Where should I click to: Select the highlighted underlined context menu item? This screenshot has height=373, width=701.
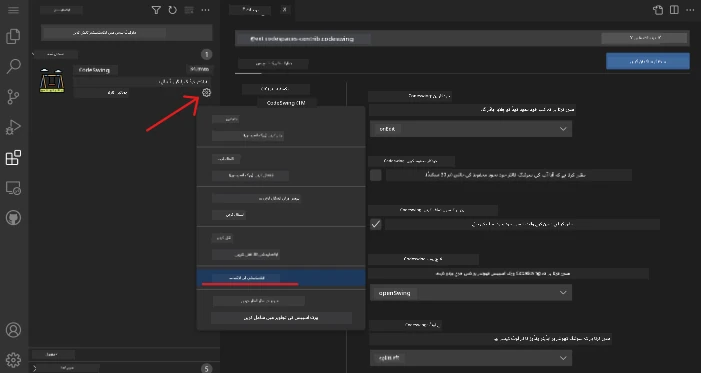pyautogui.click(x=281, y=278)
